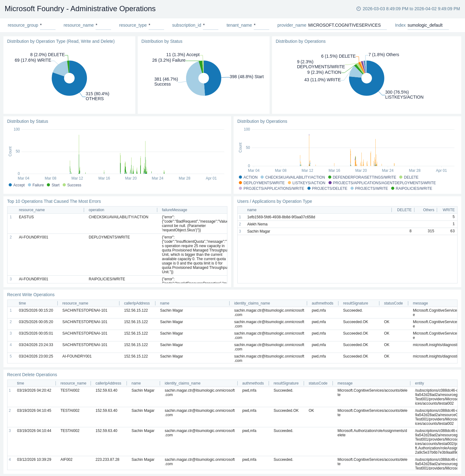465x476 pixels.
Task: Open the Recent Write Operations panel title
Action: [31, 295]
